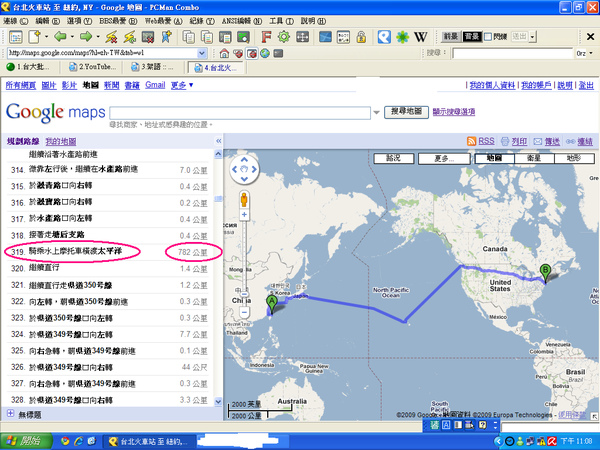
Task: Click the blue map pointer toolbar icon
Action: tap(384, 37)
